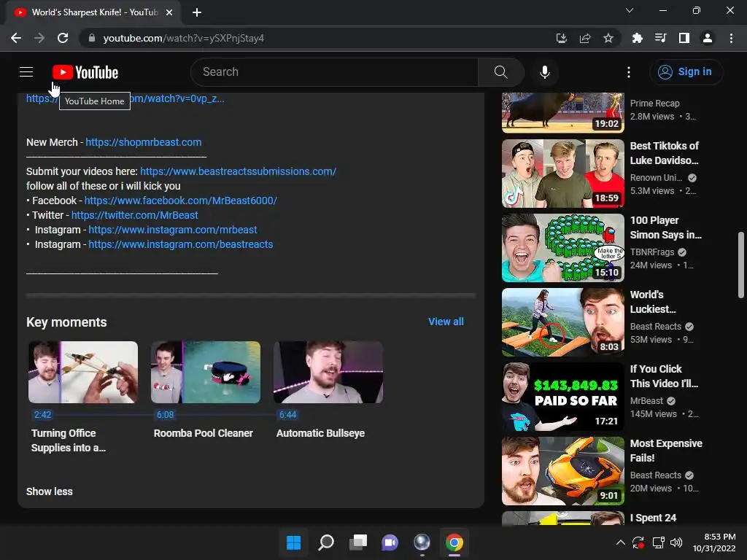Click the browser forward arrow

point(39,38)
